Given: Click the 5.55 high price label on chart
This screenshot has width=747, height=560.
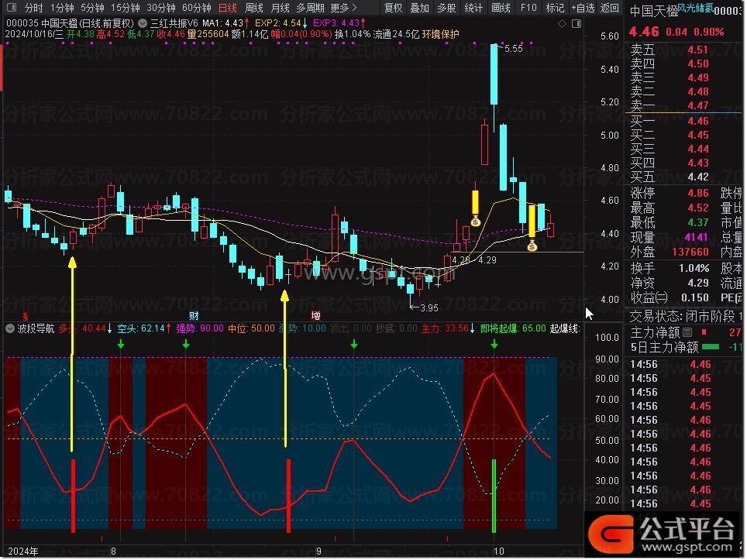Looking at the screenshot, I should pyautogui.click(x=513, y=49).
